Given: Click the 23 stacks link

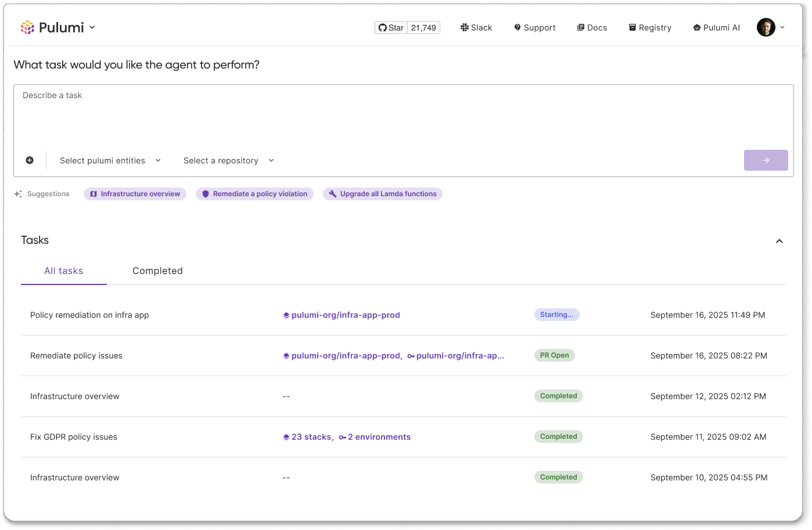Looking at the screenshot, I should click(x=311, y=437).
